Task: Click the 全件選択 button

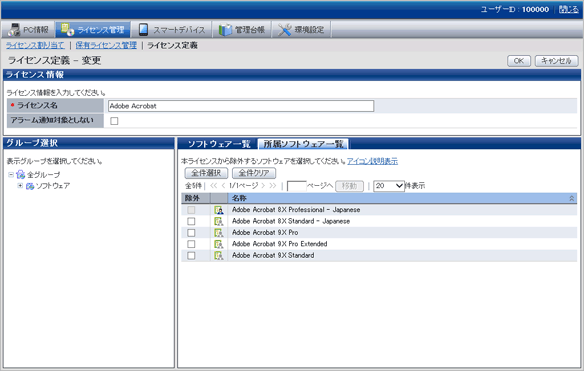Action: click(206, 173)
